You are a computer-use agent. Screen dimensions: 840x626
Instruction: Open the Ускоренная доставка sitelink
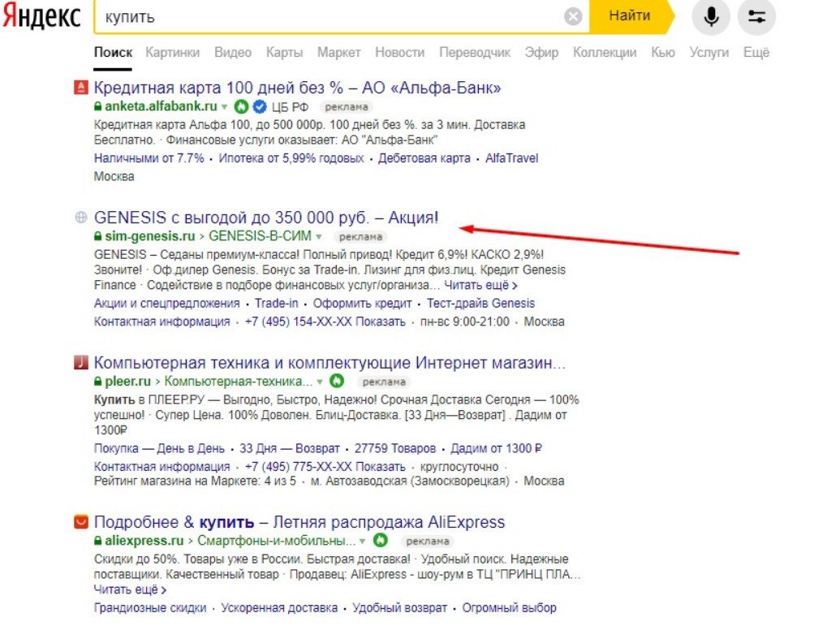(x=279, y=608)
